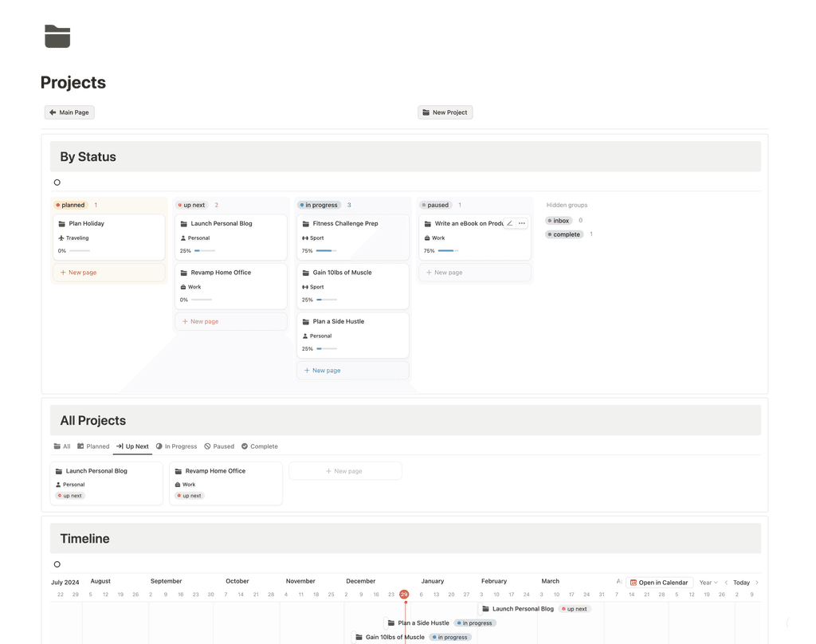Switch to the Paused tab
816x644 pixels.
(219, 446)
